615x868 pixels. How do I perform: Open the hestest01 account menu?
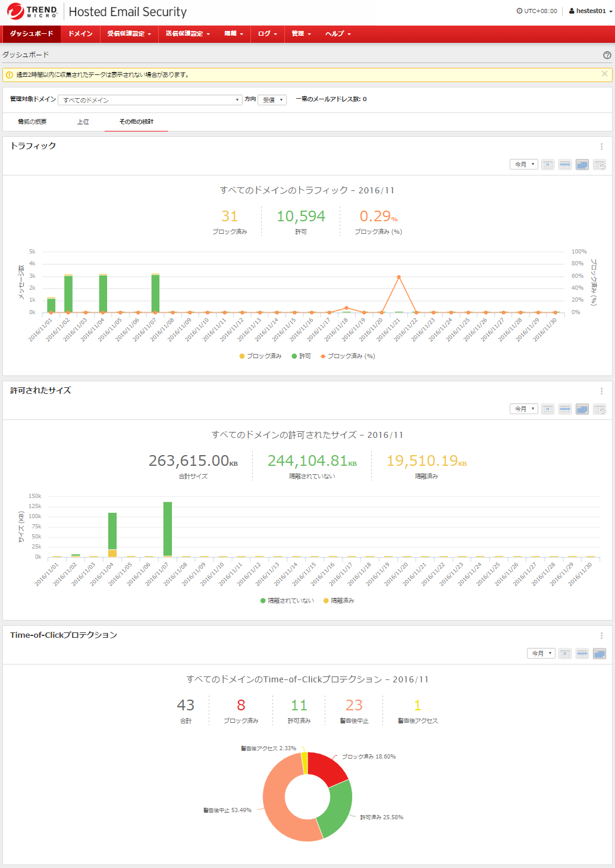pyautogui.click(x=591, y=11)
